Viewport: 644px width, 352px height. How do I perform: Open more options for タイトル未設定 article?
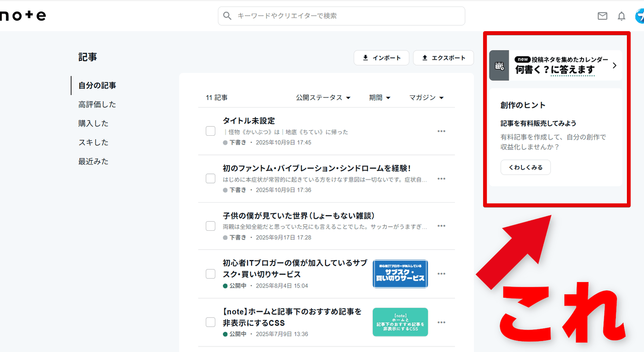pos(441,131)
